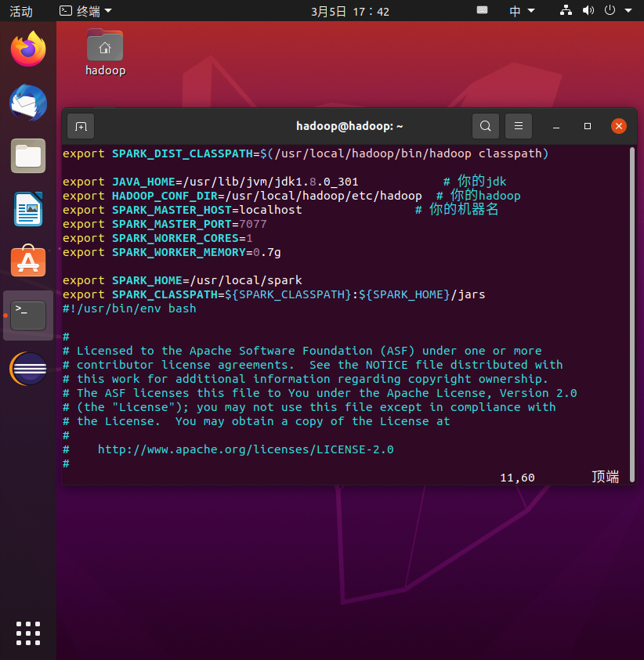Viewport: 644px width, 660px height.
Task: Launch Eclipse IDE from the dock
Action: [28, 369]
